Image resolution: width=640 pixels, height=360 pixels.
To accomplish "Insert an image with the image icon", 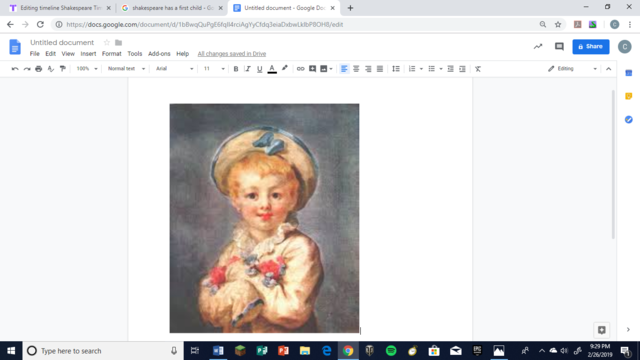I will point(324,69).
